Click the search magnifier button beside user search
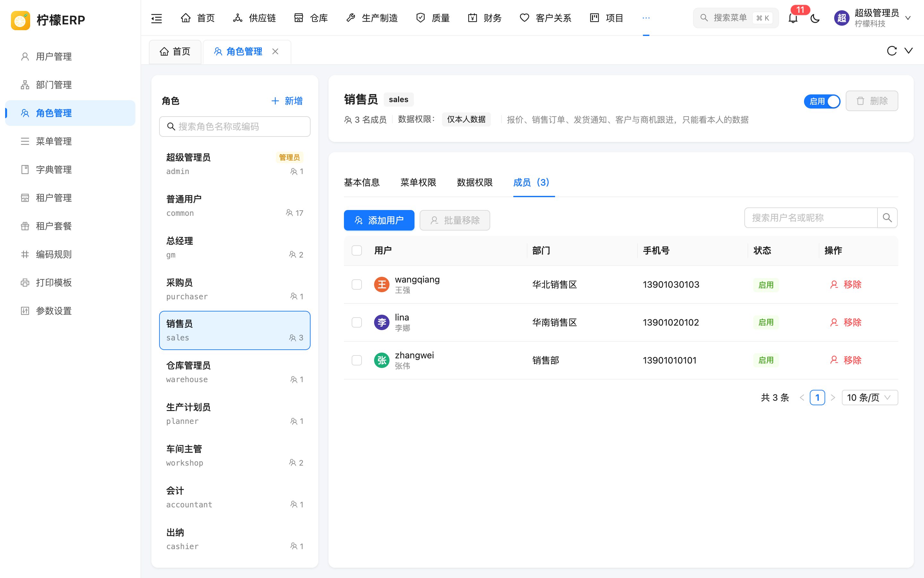Screen dimensions: 924x578 (x=887, y=218)
